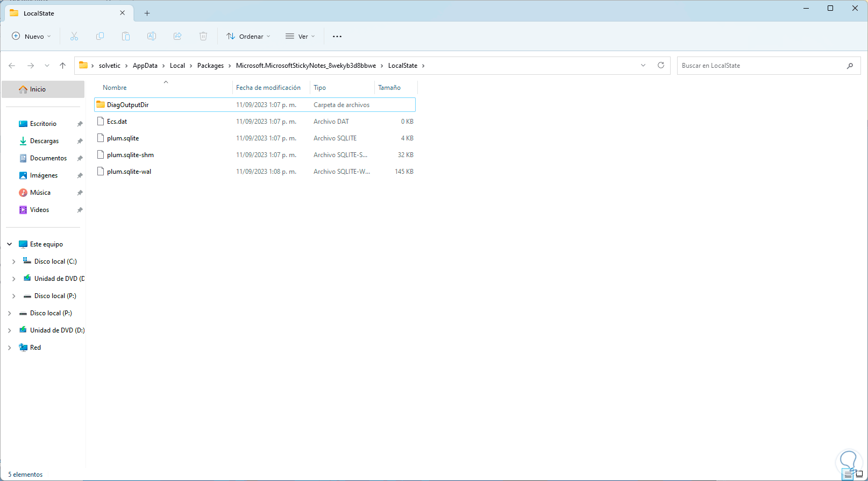Expand the Disco local (C:) node
Image resolution: width=868 pixels, height=481 pixels.
14,261
